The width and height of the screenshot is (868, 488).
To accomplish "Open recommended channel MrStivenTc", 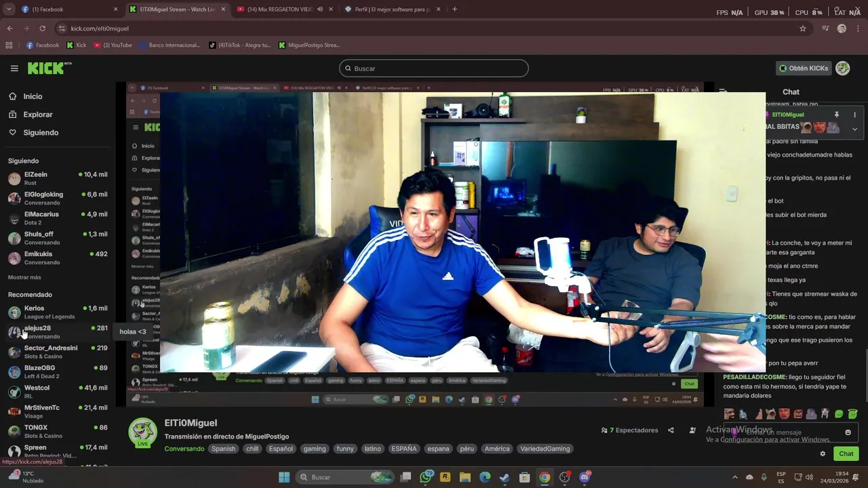I will tap(58, 411).
